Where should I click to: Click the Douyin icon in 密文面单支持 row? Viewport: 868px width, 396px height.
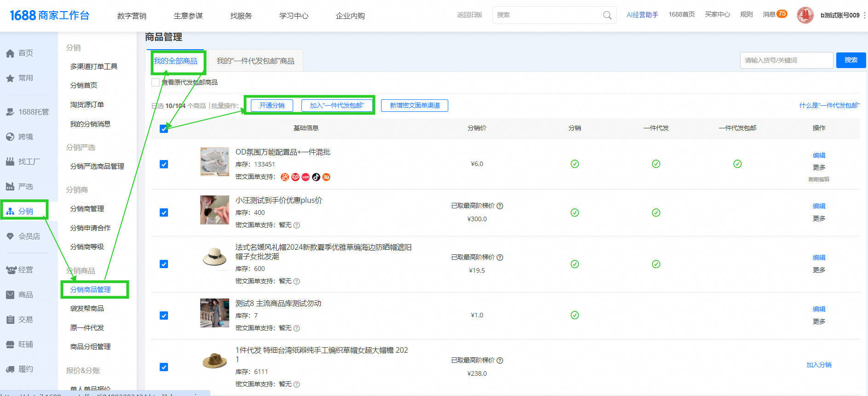[x=316, y=177]
